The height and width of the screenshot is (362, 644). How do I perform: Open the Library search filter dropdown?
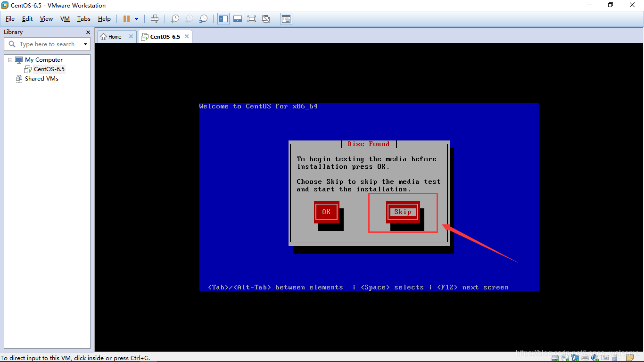tap(85, 44)
